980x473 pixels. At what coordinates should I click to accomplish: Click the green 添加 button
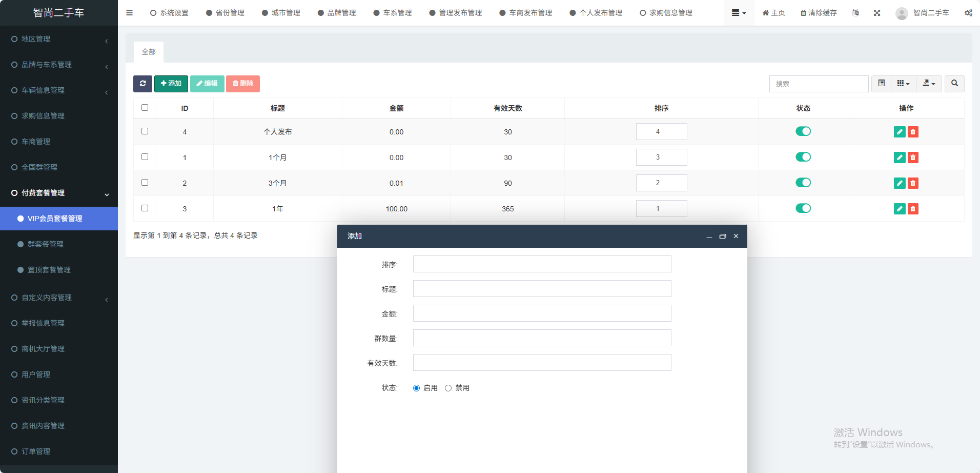tap(171, 84)
